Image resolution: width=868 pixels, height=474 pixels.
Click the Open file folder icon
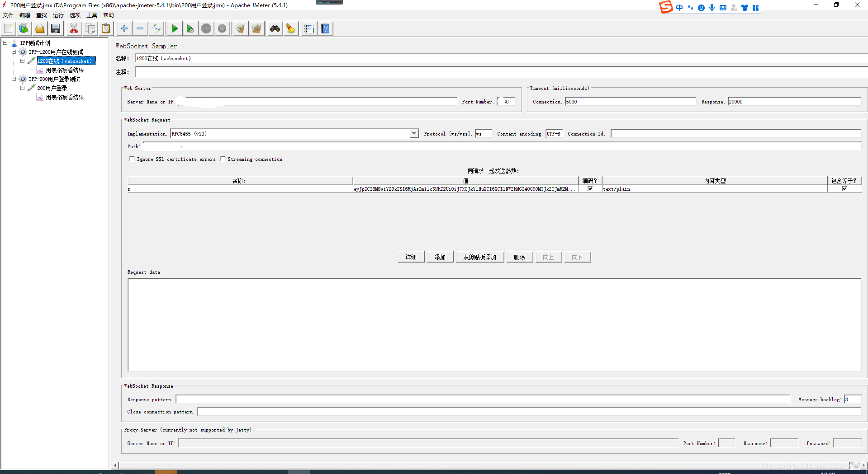tap(40, 29)
